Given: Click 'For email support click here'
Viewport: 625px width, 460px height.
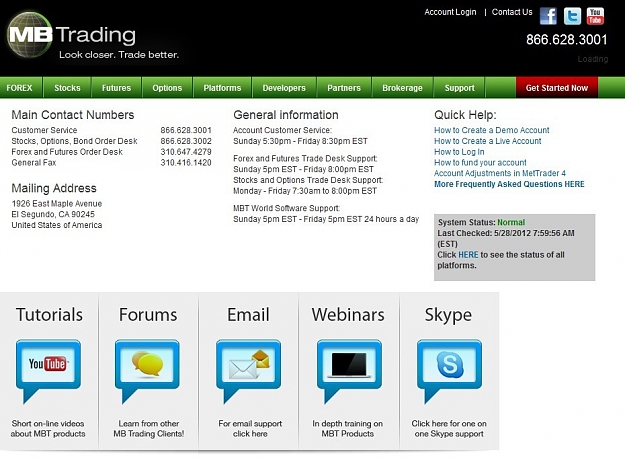Looking at the screenshot, I should click(x=250, y=429).
